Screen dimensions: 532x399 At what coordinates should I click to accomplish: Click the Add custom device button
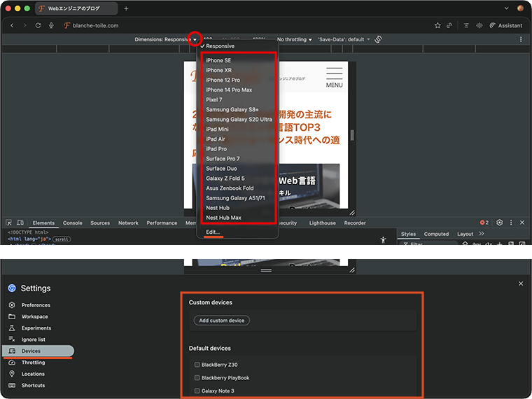tap(222, 321)
